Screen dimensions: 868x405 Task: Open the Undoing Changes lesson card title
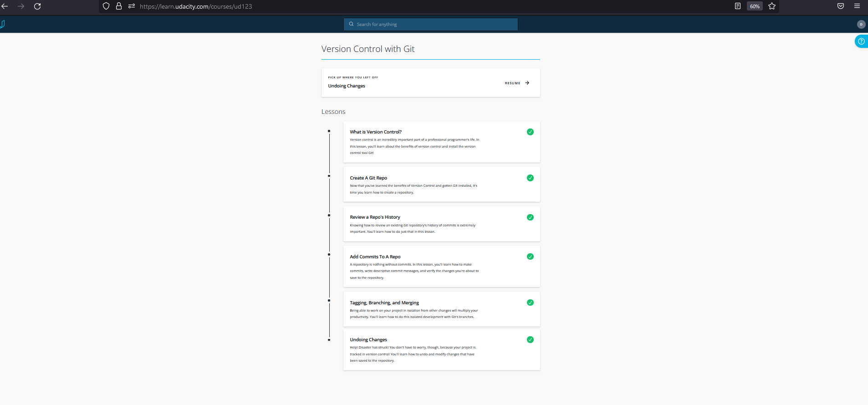coord(368,340)
